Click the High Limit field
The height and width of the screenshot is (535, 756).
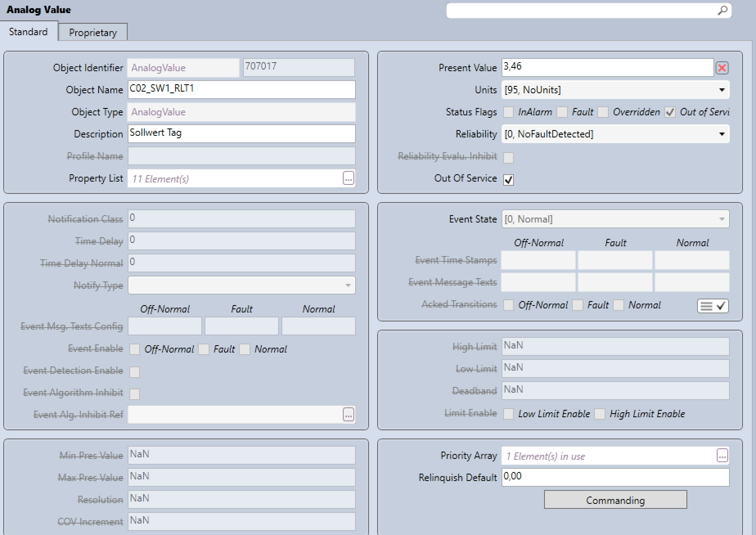(615, 347)
